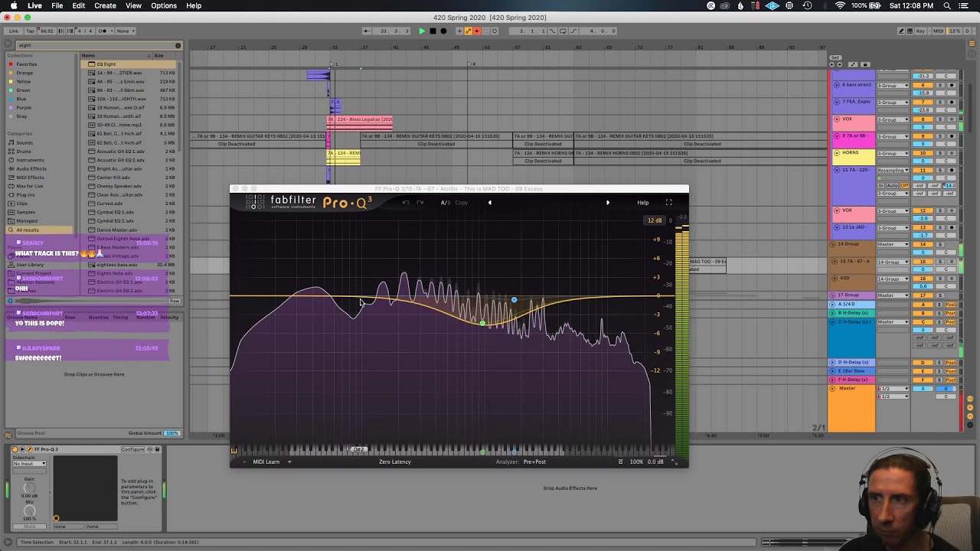
Task: Toggle A/B state in Pro-Q 3
Action: 445,203
